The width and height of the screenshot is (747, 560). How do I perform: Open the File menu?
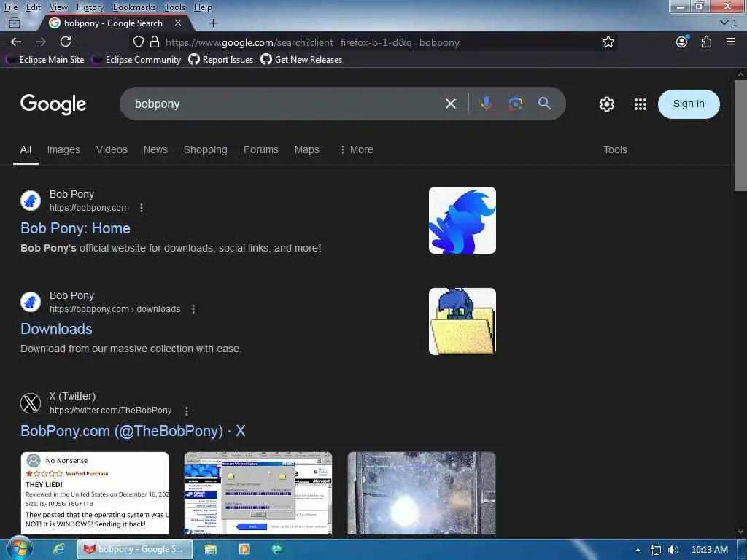pyautogui.click(x=10, y=7)
